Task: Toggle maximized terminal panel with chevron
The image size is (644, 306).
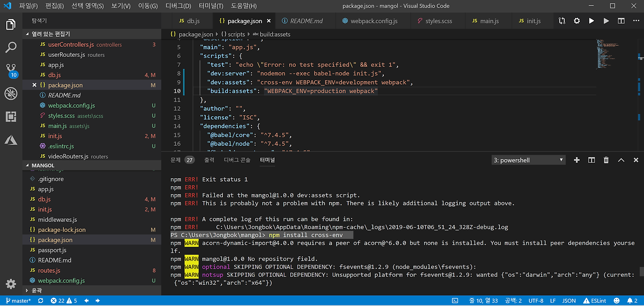Action: (621, 160)
